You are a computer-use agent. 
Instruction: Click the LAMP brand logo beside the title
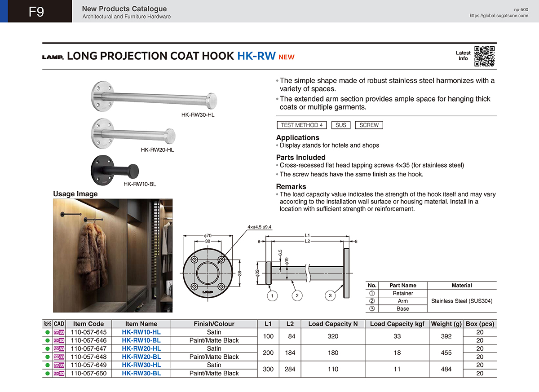tap(53, 57)
